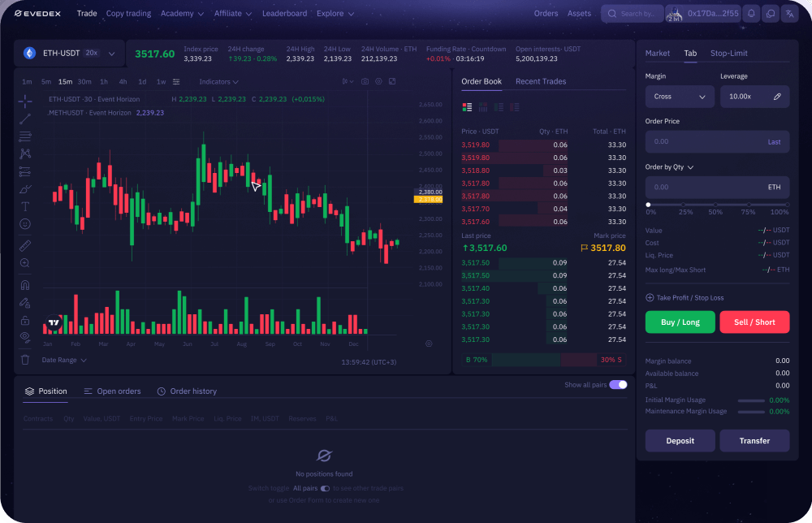Expand chart to fullscreen

(x=392, y=81)
